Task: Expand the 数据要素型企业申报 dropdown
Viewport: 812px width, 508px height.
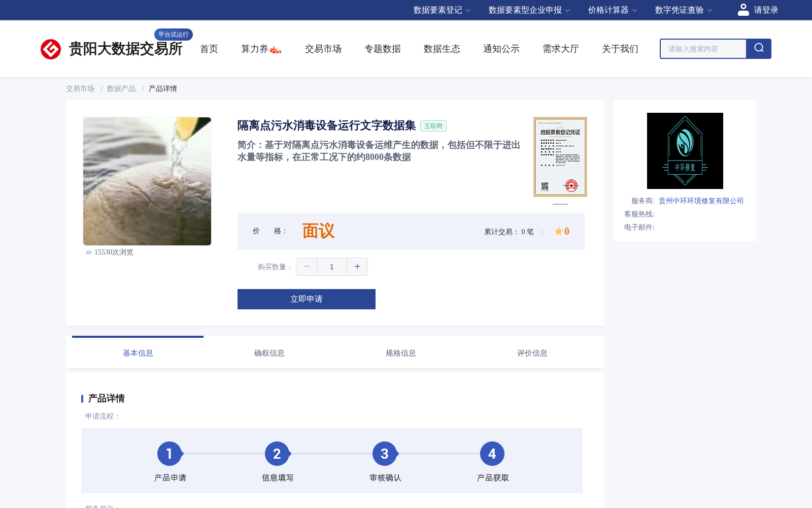Action: pos(529,10)
